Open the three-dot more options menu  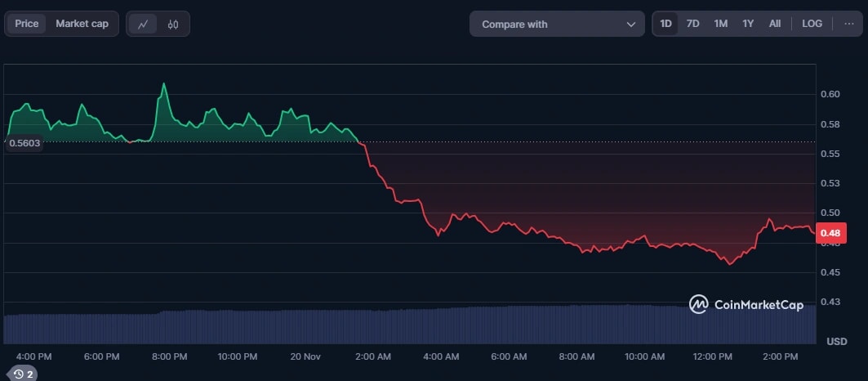[x=849, y=24]
